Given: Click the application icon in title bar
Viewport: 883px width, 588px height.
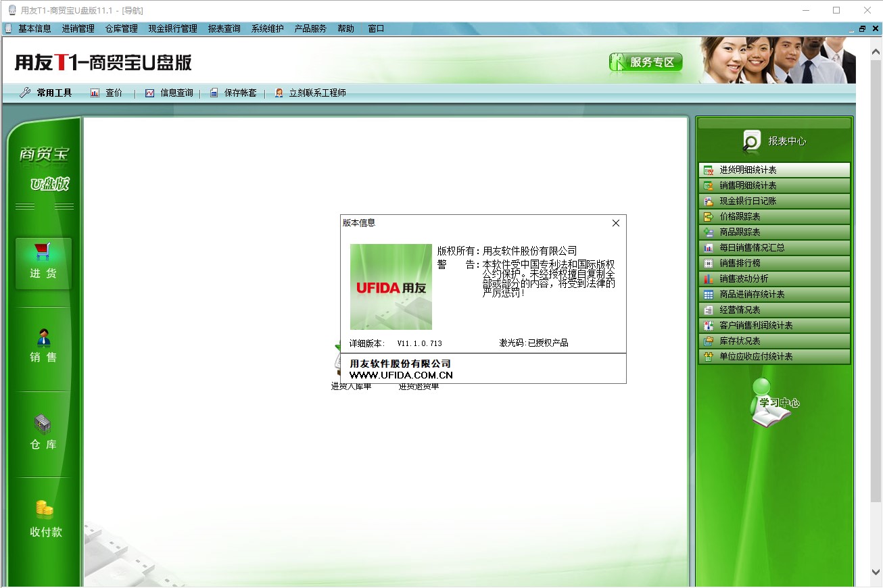Looking at the screenshot, I should (x=11, y=10).
